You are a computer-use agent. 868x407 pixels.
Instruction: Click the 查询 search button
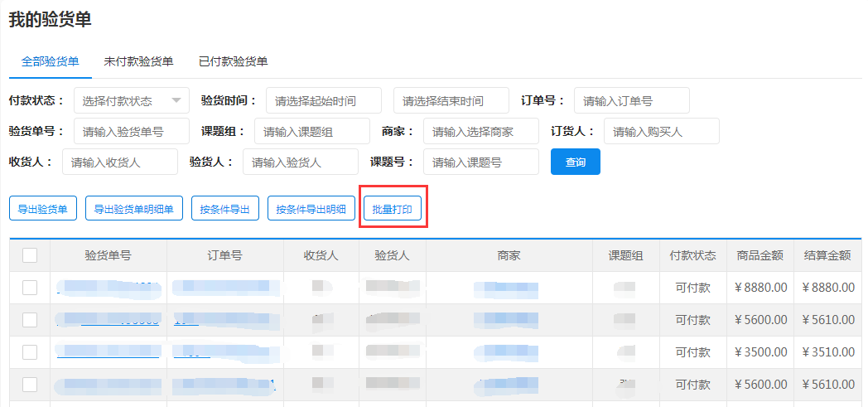coord(575,162)
